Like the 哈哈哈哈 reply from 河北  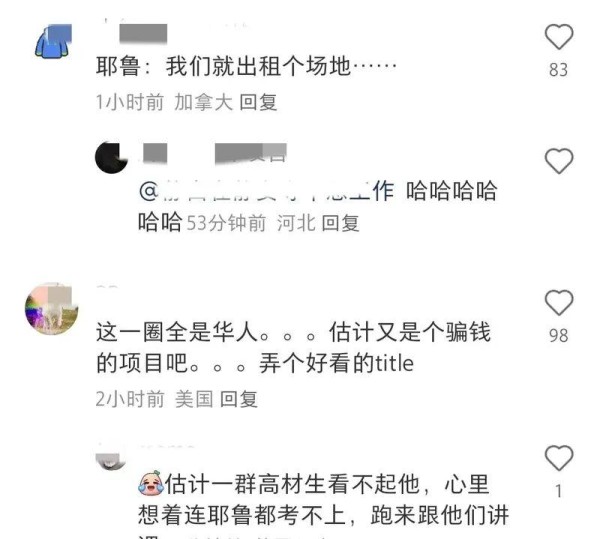(559, 161)
